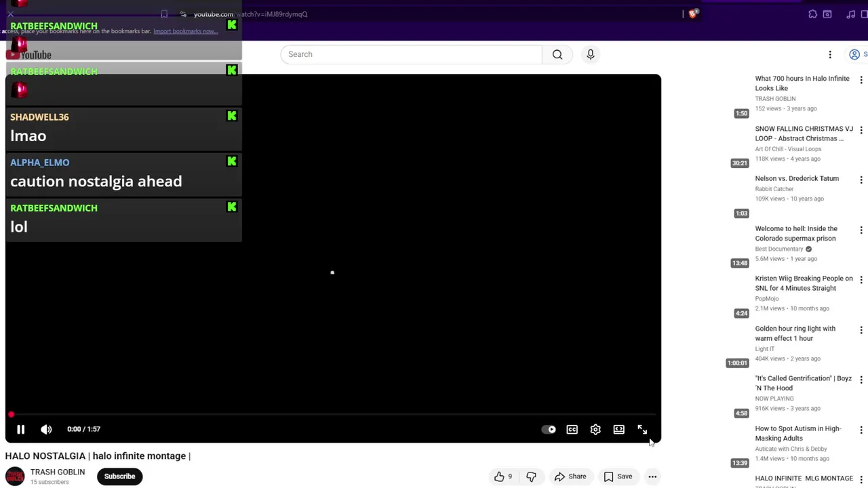Open options menu for 'Kristen Wiig' video
Image resolution: width=868 pixels, height=488 pixels.
click(861, 280)
